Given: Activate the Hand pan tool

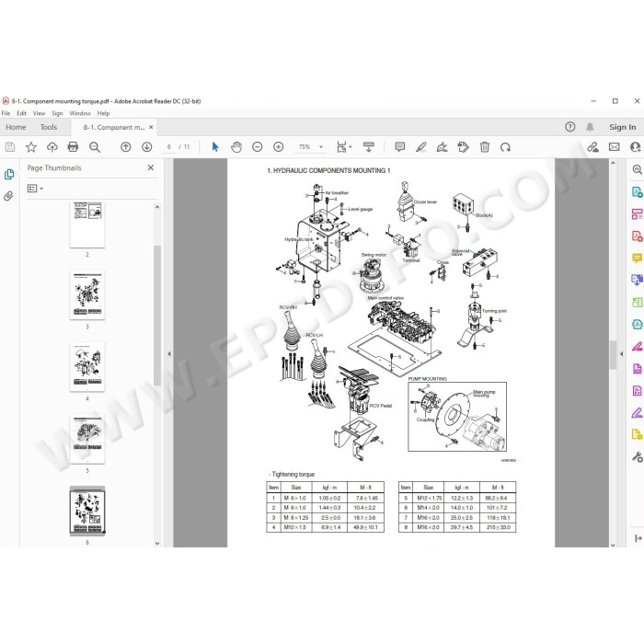Looking at the screenshot, I should coord(236,147).
